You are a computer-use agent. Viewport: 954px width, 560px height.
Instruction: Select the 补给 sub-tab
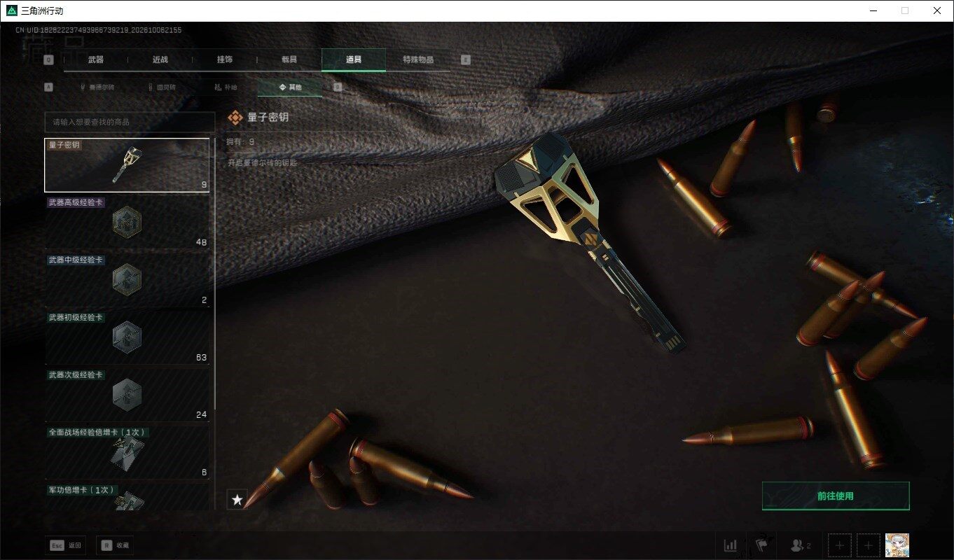pyautogui.click(x=226, y=87)
